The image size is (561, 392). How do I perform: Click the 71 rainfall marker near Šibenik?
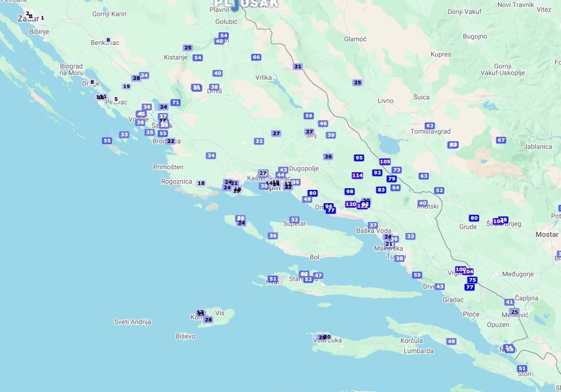pos(175,102)
